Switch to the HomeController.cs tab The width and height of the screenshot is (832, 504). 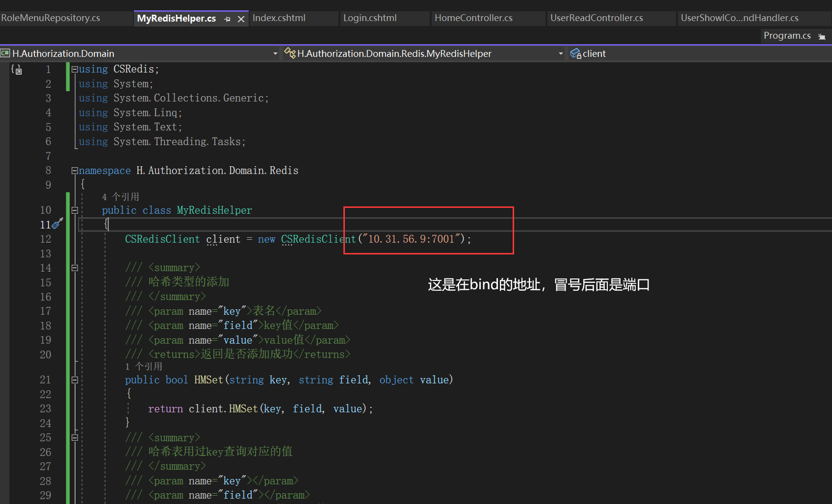coord(473,18)
